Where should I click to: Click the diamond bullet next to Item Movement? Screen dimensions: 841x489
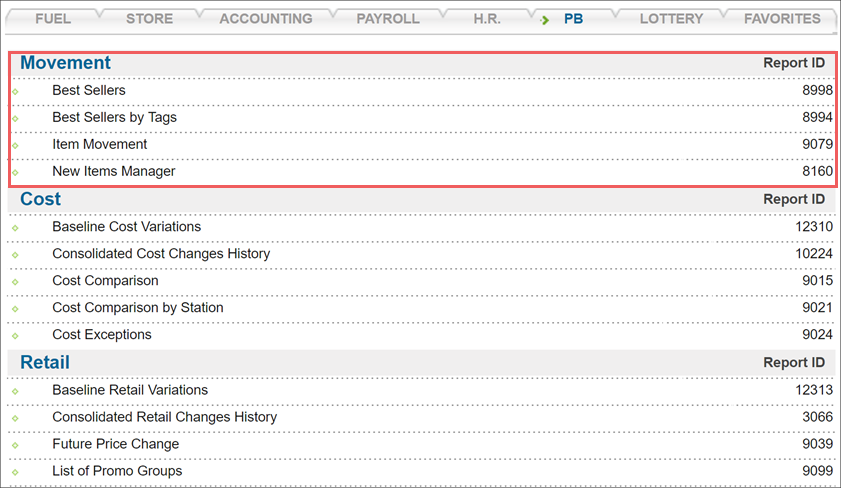pyautogui.click(x=15, y=146)
